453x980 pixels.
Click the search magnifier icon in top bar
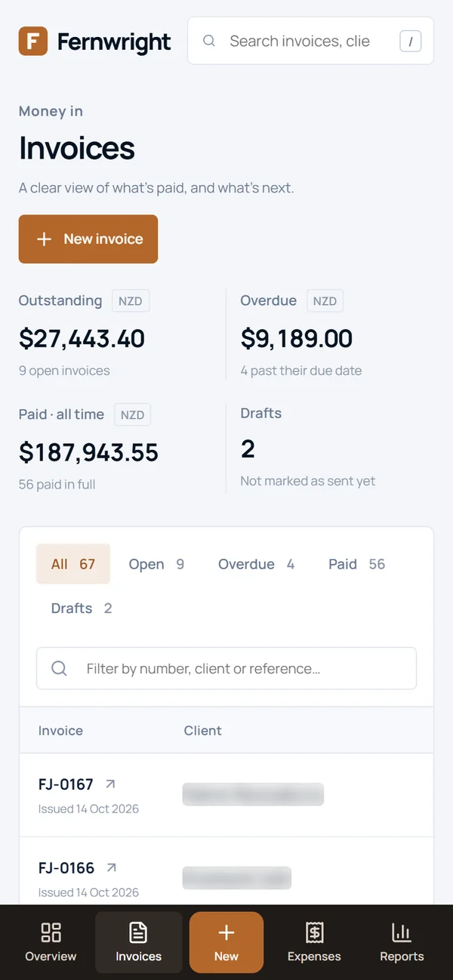210,41
